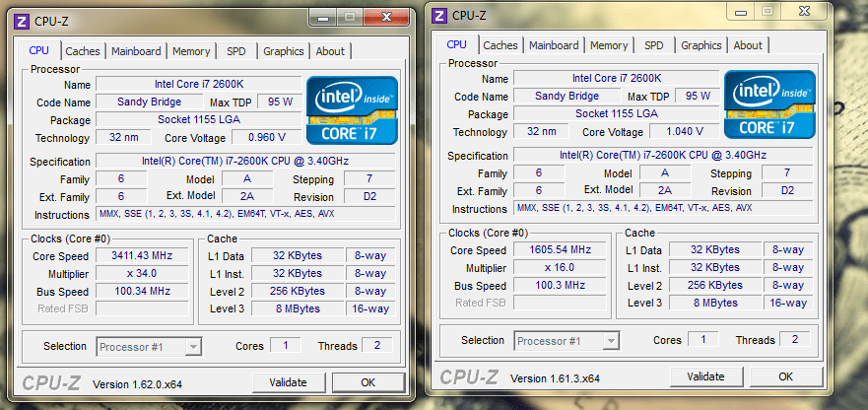
Task: Click Threads value 2 in left window
Action: [x=377, y=345]
